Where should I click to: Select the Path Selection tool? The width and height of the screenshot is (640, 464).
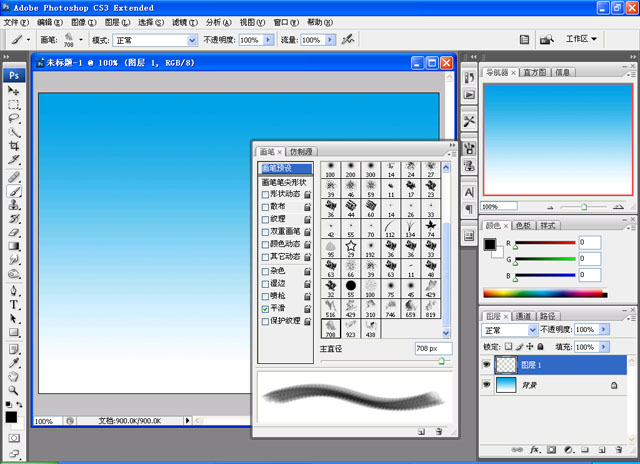pyautogui.click(x=14, y=318)
